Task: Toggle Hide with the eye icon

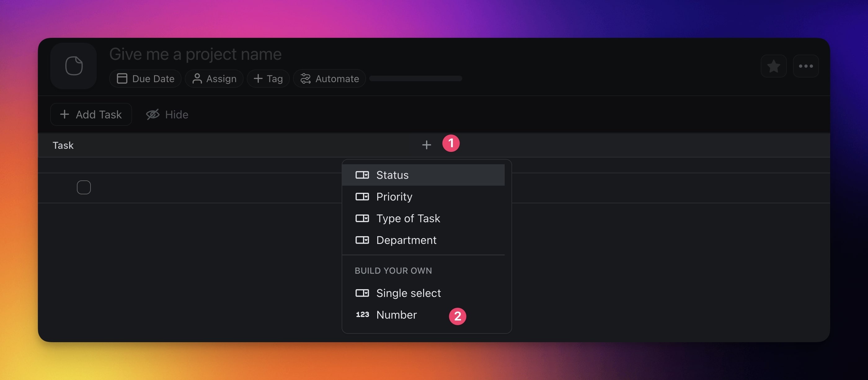Action: pos(153,115)
